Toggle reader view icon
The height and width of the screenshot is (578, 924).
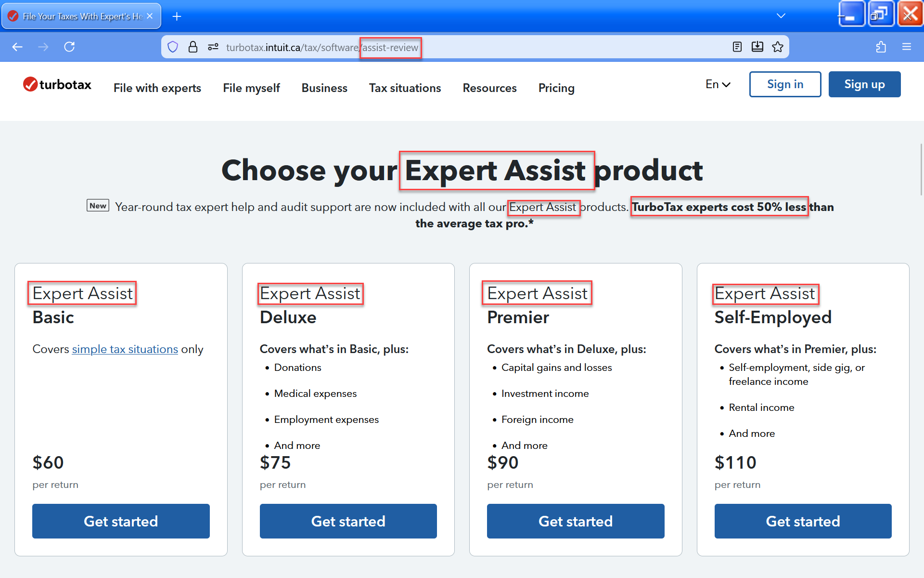(x=737, y=47)
